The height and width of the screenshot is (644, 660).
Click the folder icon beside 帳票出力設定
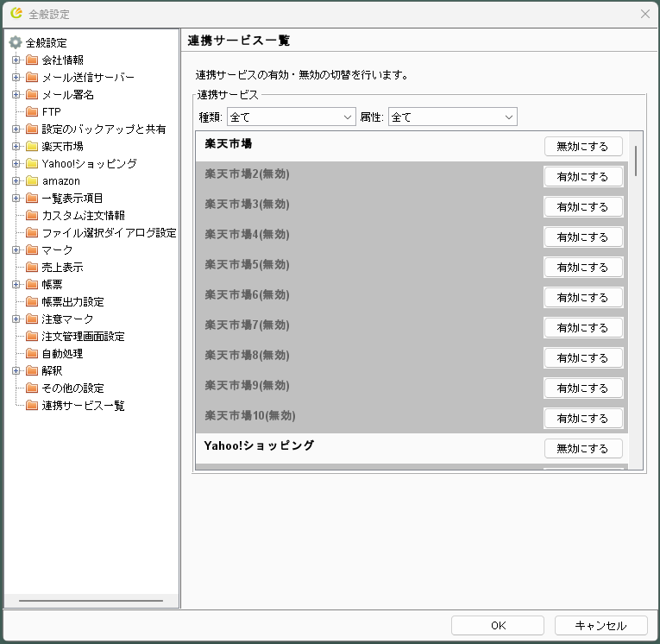[32, 302]
